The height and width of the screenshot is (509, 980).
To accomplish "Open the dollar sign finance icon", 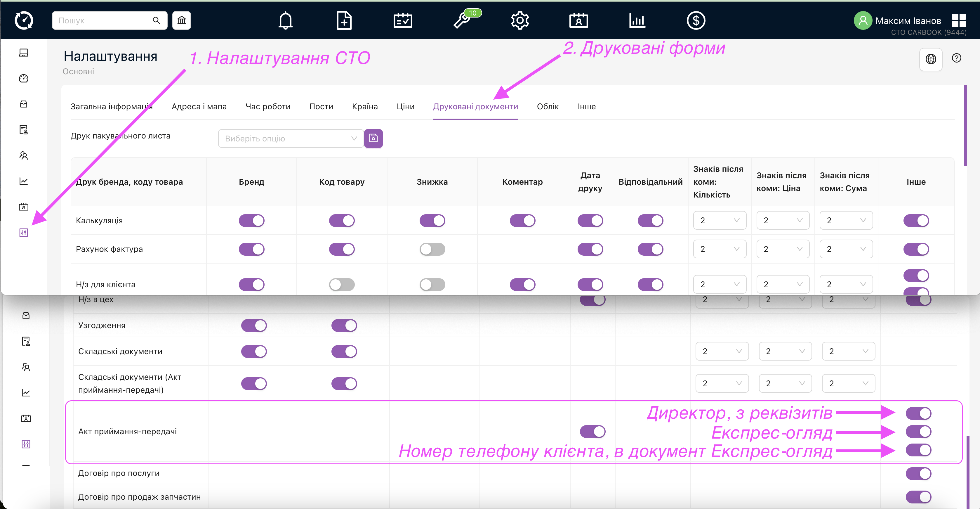I will (x=696, y=20).
